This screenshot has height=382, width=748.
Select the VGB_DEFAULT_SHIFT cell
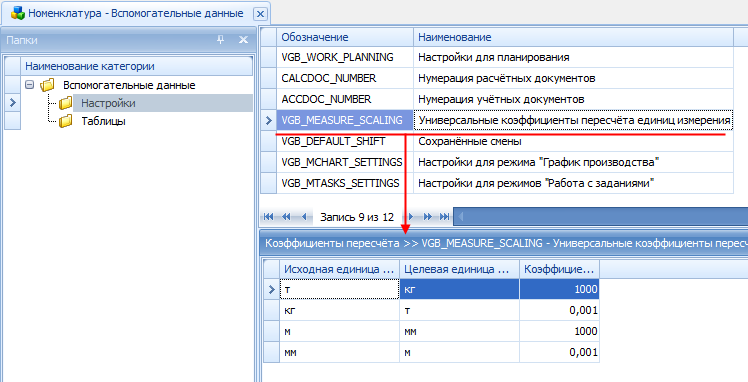click(x=345, y=141)
